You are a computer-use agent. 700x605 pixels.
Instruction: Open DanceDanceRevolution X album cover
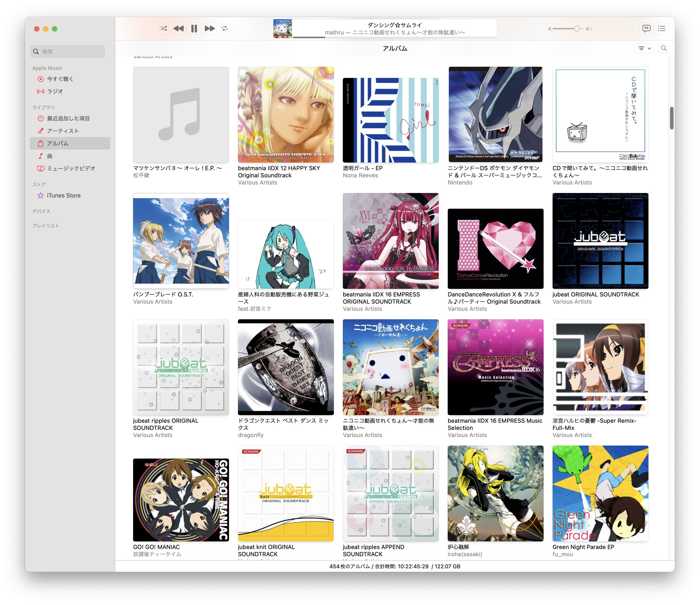click(496, 249)
